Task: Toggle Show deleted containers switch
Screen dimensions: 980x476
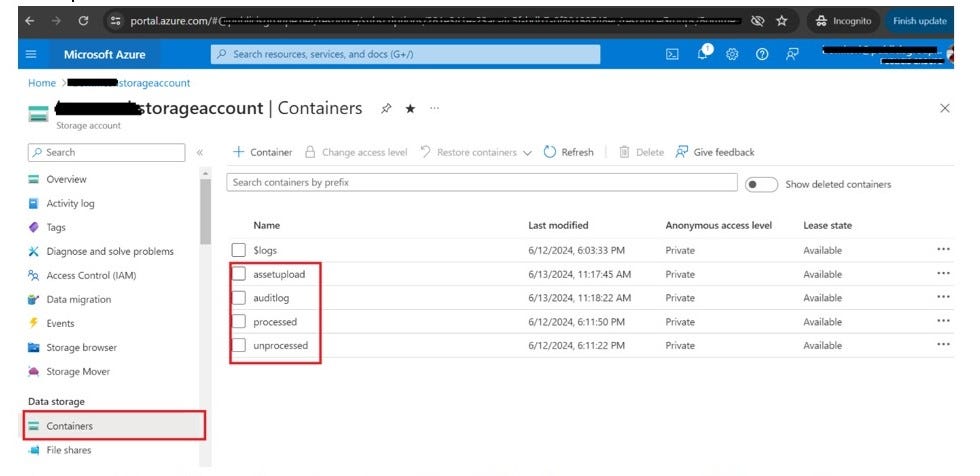Action: coord(761,184)
